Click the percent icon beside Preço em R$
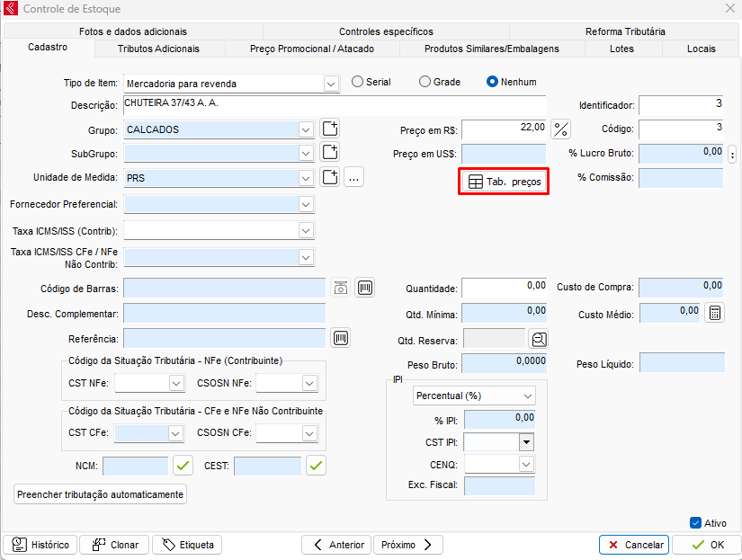Image resolution: width=742 pixels, height=560 pixels. (x=561, y=129)
